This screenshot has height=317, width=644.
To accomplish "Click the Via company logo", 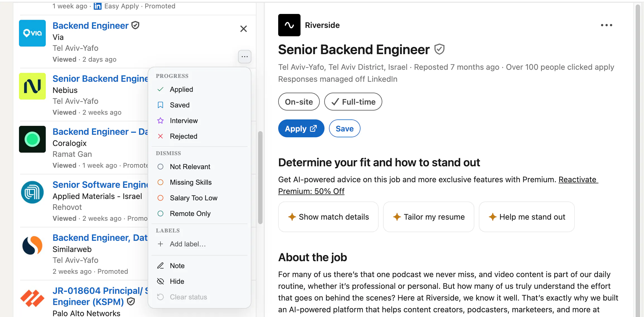I will [32, 33].
